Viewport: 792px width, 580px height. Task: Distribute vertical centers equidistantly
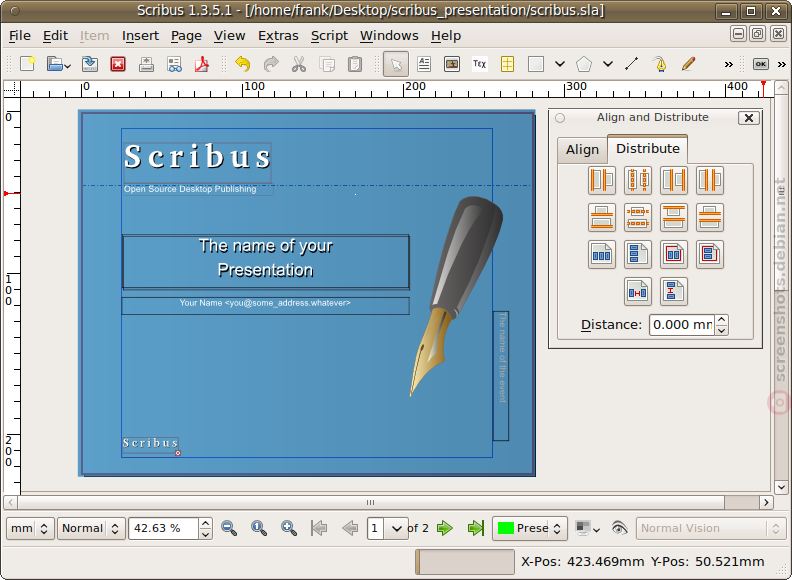(637, 217)
